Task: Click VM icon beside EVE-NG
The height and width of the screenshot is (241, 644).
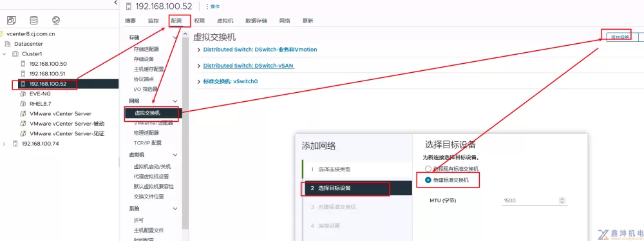Action: [23, 94]
